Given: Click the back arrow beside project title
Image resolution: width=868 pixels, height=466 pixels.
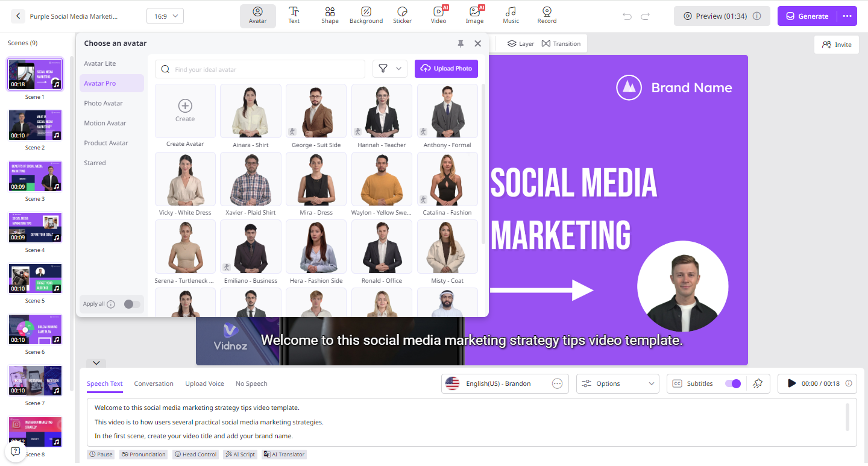Looking at the screenshot, I should (x=18, y=16).
